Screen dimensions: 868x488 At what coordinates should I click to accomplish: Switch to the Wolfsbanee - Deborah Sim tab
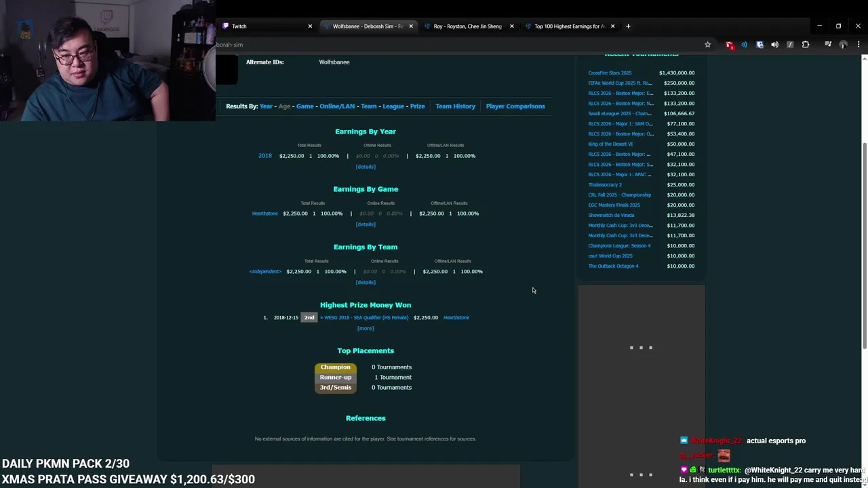(x=368, y=26)
